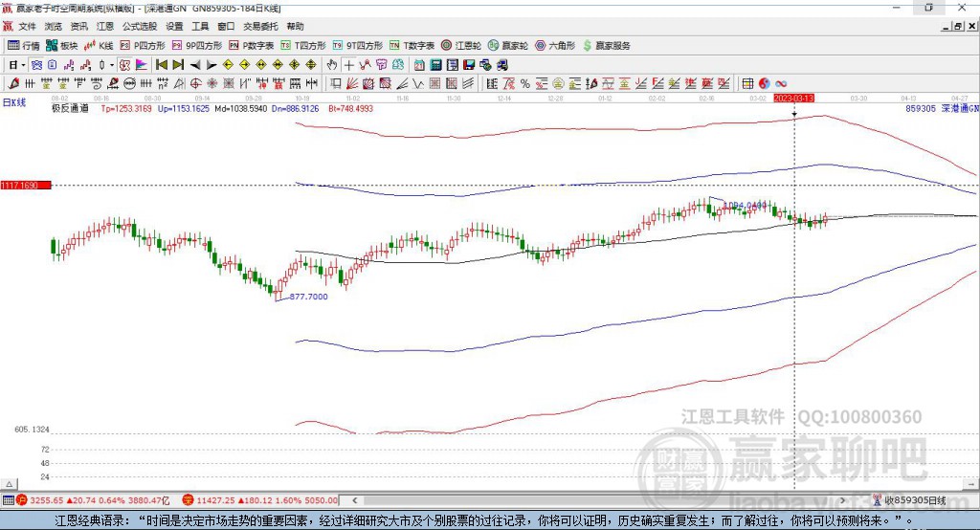Select the percent % line tool
This screenshot has height=530, width=980.
pyautogui.click(x=525, y=83)
